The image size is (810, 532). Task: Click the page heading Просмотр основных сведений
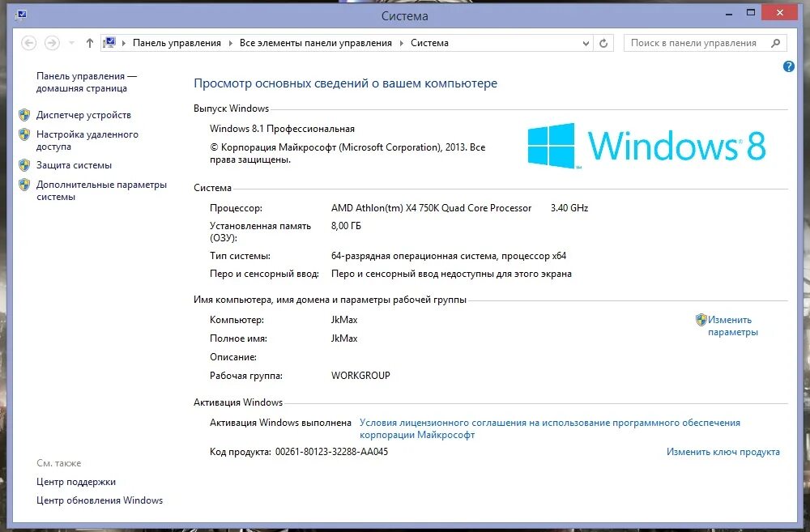pos(345,83)
